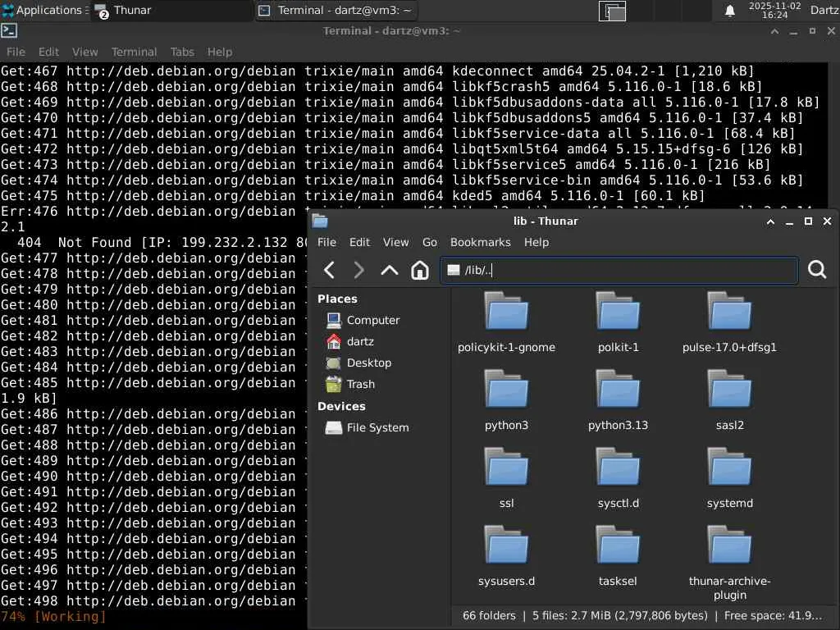
Task: Open pulse-17.0+dfsg1 folder
Action: [729, 322]
